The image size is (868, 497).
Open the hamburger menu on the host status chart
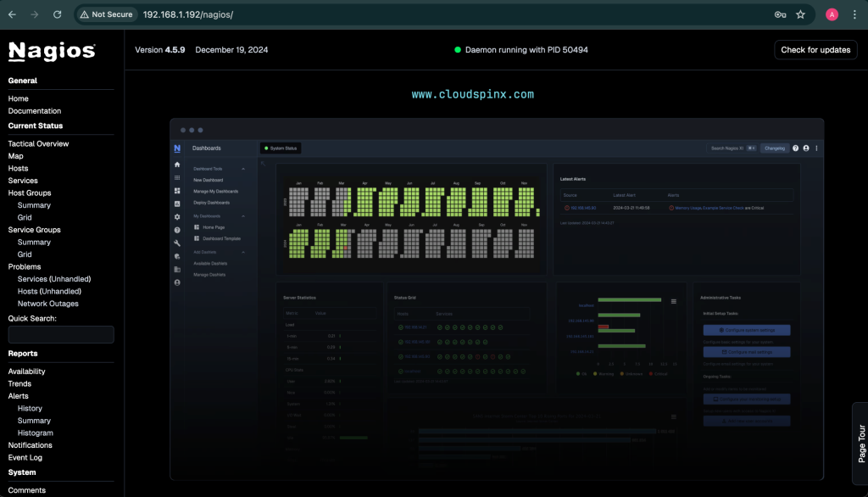tap(674, 301)
